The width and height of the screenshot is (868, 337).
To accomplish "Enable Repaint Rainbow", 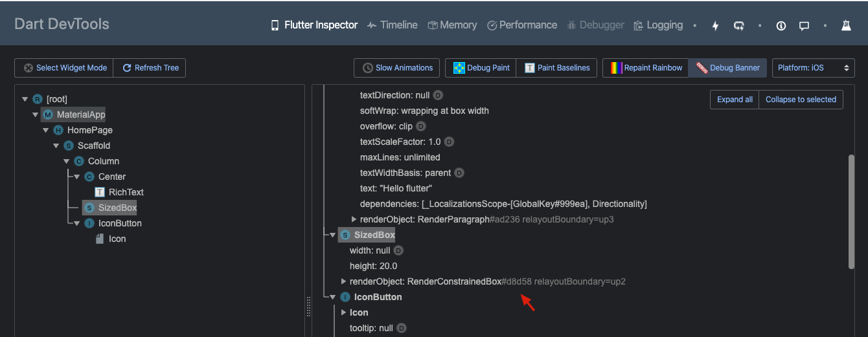I will [645, 68].
